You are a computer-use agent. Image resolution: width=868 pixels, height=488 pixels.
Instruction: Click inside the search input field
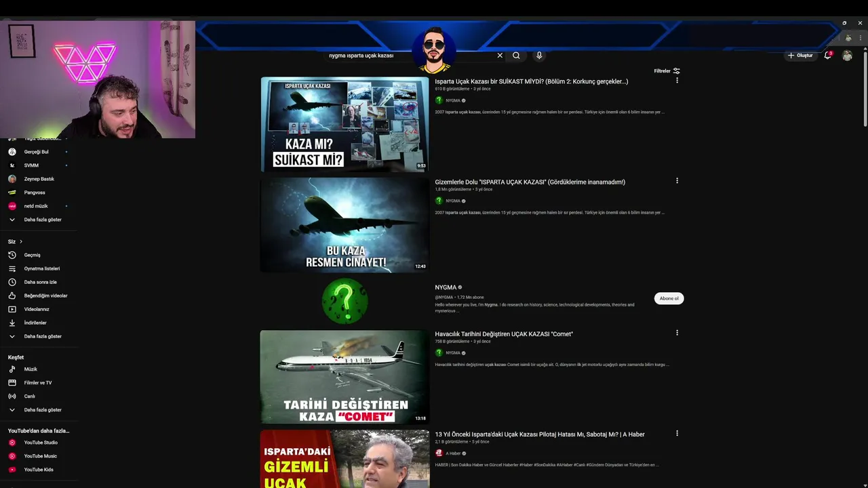click(x=410, y=56)
